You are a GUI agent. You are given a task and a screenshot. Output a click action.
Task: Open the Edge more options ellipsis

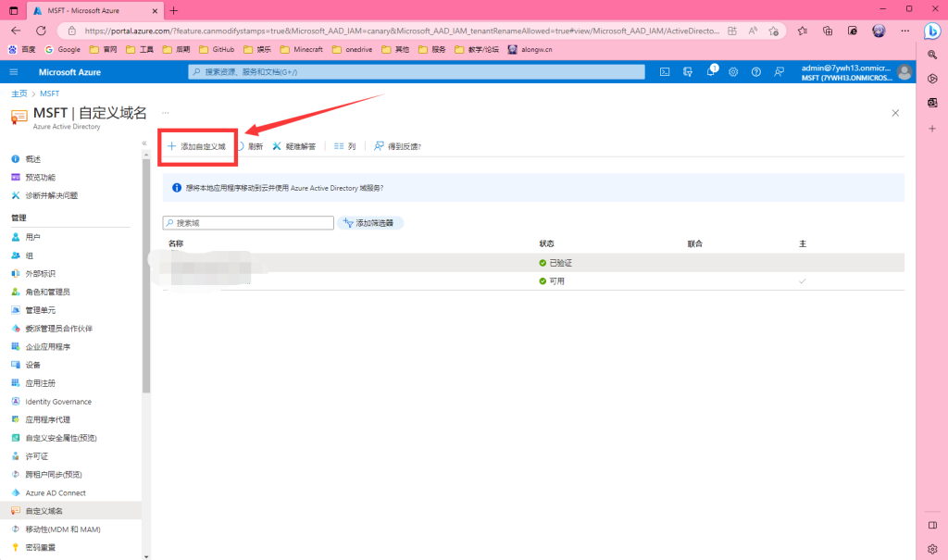(904, 31)
